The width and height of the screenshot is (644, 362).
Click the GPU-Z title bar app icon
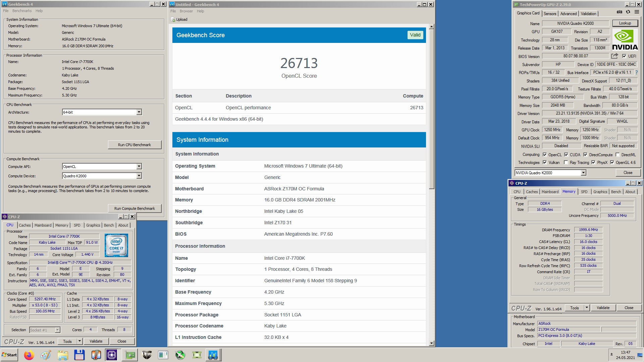click(x=516, y=4)
